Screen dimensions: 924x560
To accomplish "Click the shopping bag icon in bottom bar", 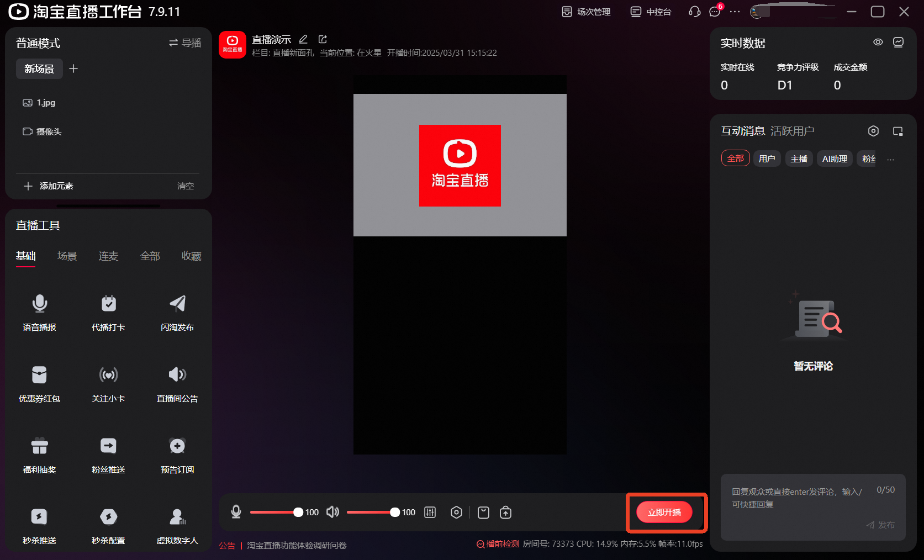I will [483, 513].
